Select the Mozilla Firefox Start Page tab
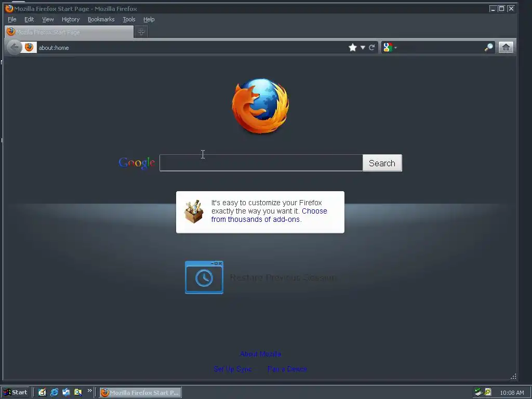The image size is (532, 399). [69, 32]
